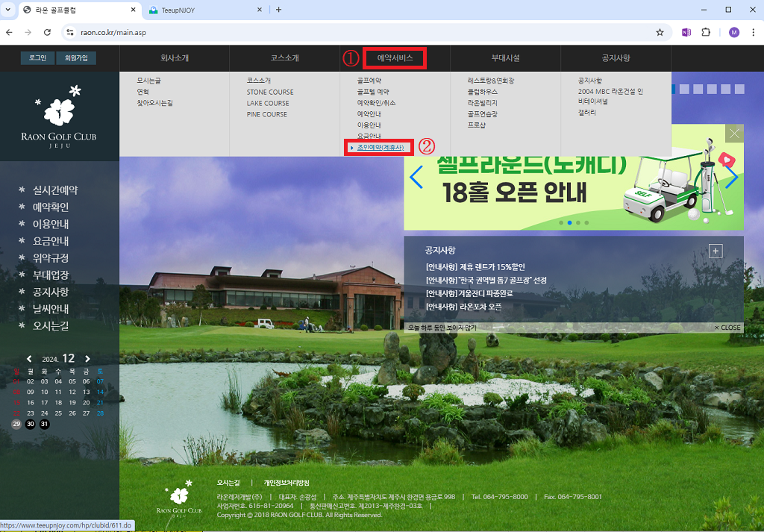Open the Chrome three-dot menu
The image size is (764, 532).
click(754, 32)
